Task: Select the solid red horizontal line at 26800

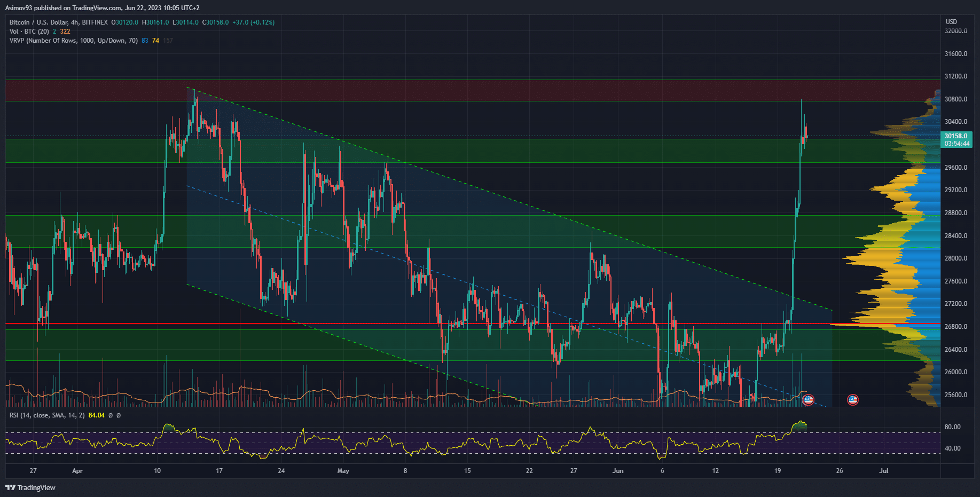Action: point(473,324)
